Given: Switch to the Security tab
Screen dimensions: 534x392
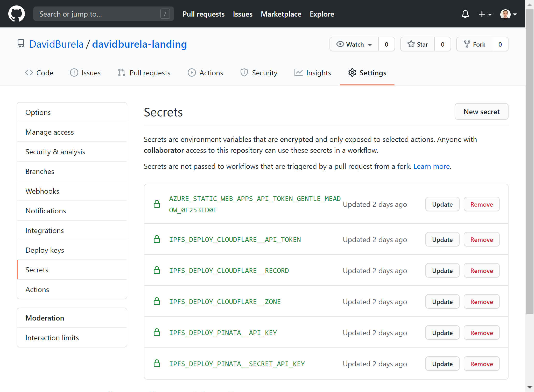Looking at the screenshot, I should pyautogui.click(x=259, y=73).
